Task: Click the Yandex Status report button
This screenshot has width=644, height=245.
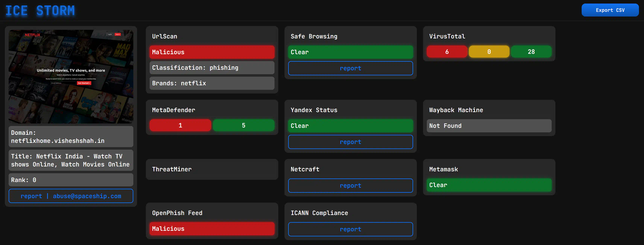Action: pyautogui.click(x=350, y=142)
